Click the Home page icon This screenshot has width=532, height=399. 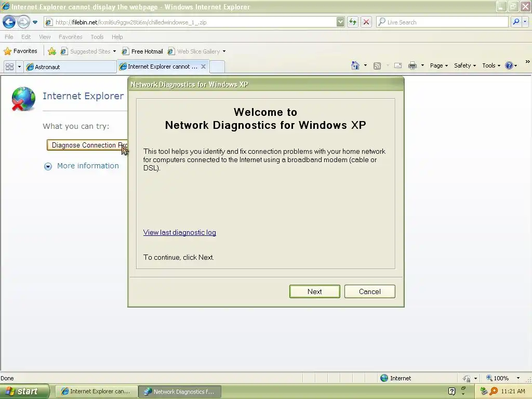(x=355, y=65)
